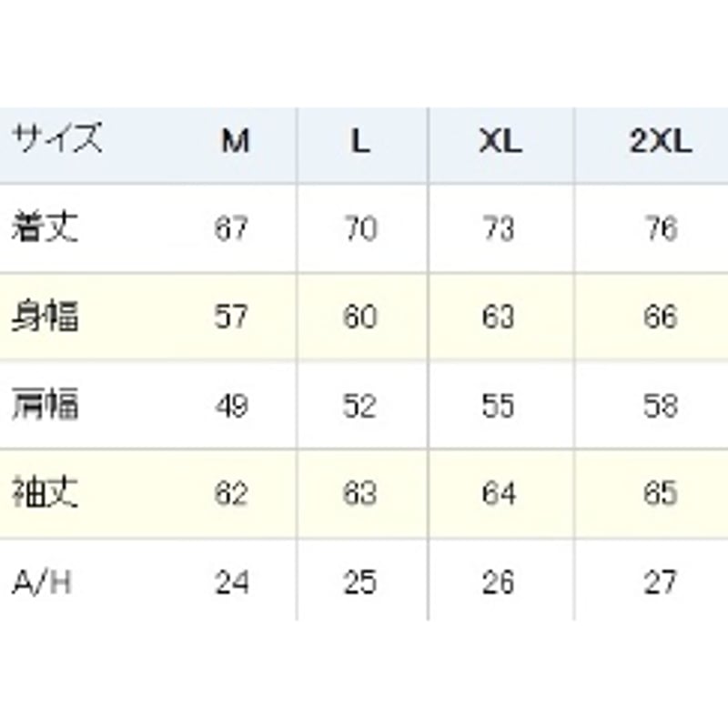This screenshot has width=728, height=728.
Task: Click A/H value 27 for size 2XL
Action: (x=660, y=581)
